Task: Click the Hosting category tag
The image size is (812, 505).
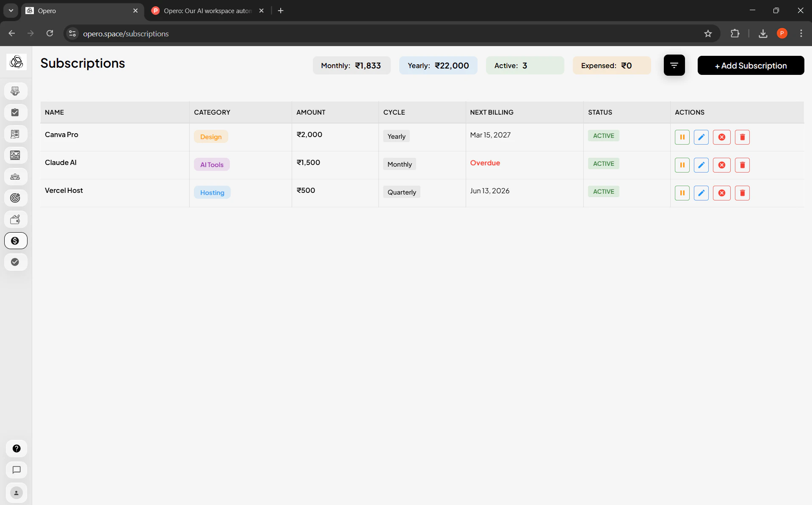Action: 212,192
